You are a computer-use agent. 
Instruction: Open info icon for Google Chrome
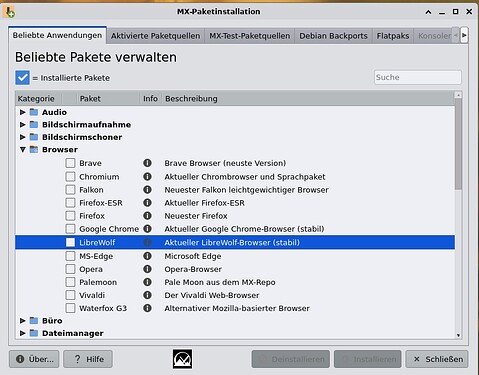tap(147, 229)
